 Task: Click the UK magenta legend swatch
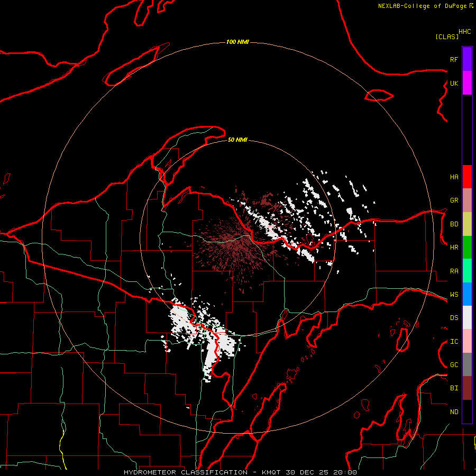[x=467, y=83]
